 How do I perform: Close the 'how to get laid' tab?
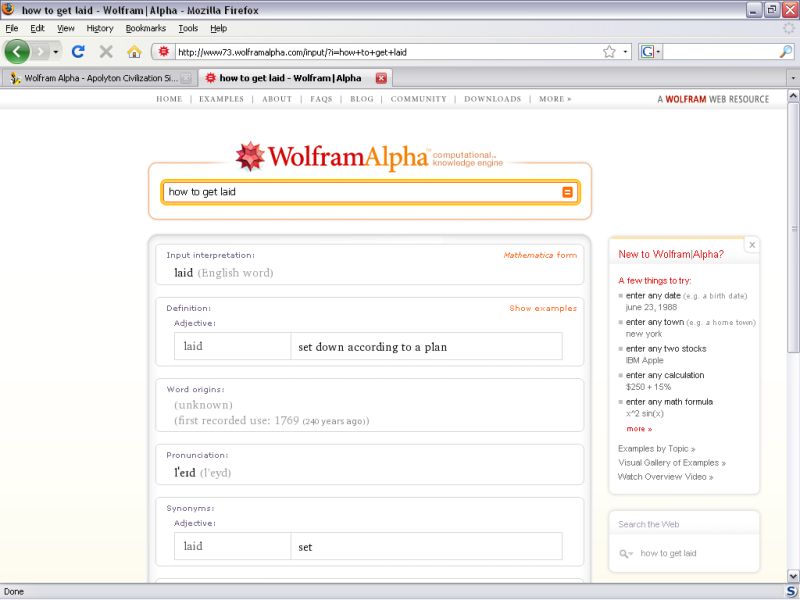click(x=381, y=78)
